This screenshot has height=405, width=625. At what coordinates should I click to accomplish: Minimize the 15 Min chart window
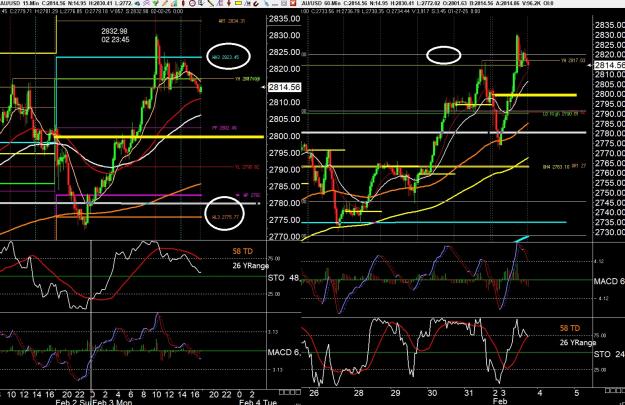tap(275, 4)
